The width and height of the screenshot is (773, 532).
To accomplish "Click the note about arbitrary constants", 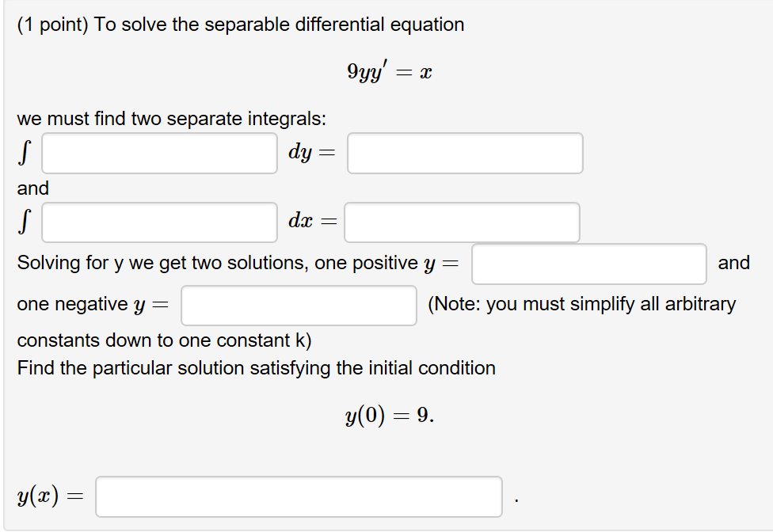I will (582, 304).
